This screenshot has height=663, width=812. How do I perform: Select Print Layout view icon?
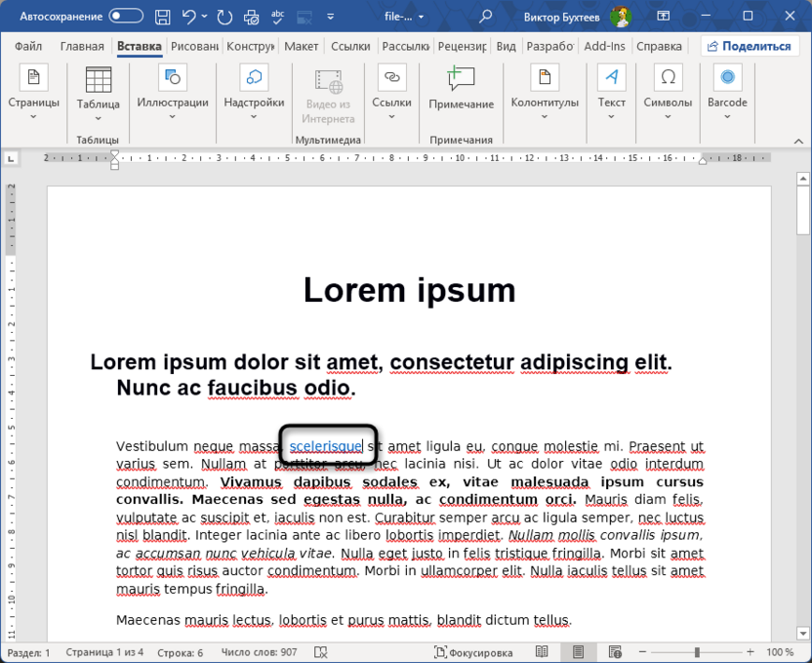point(578,652)
